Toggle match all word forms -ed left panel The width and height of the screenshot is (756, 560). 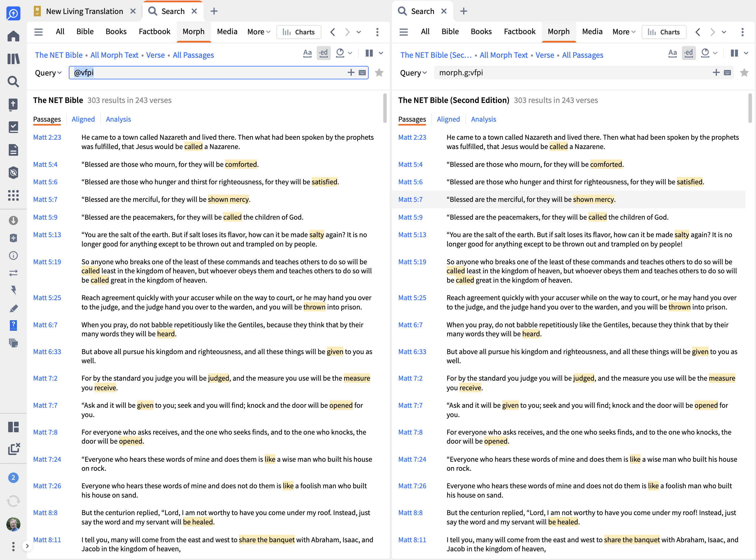click(323, 53)
